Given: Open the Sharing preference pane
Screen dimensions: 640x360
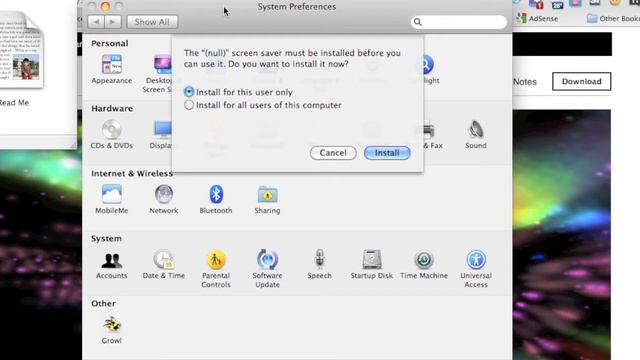Looking at the screenshot, I should (x=267, y=199).
